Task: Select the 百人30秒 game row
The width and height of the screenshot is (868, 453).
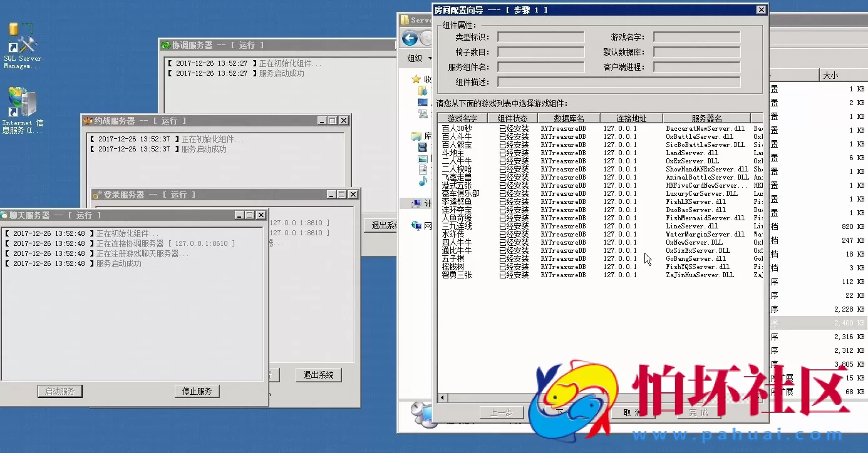Action: click(x=457, y=128)
